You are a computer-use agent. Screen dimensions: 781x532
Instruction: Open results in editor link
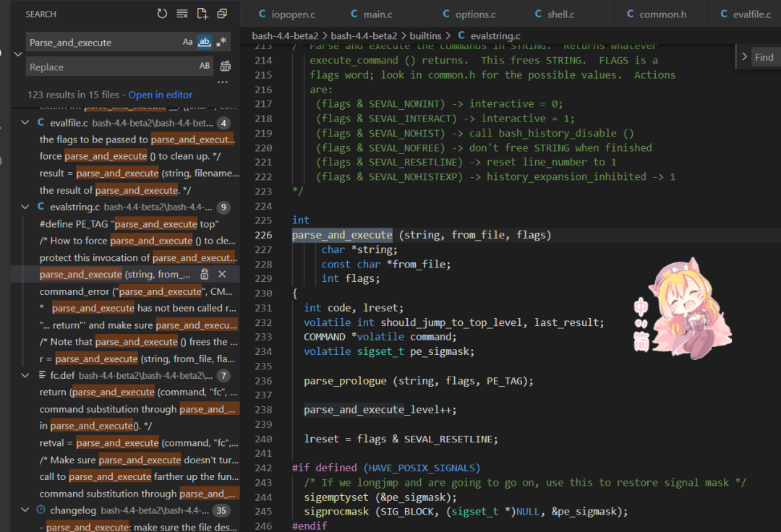coord(161,95)
